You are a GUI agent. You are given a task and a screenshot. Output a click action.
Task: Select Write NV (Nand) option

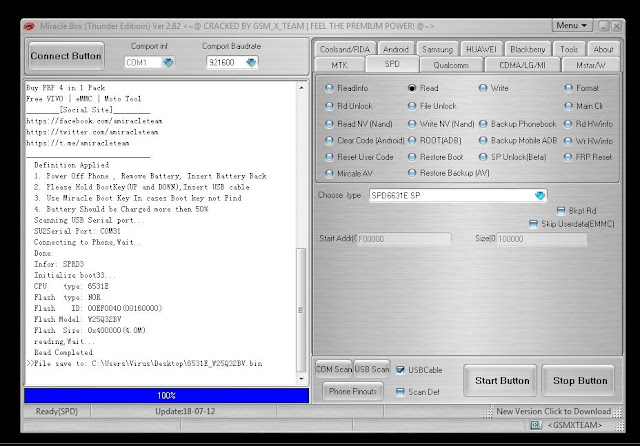(x=442, y=124)
